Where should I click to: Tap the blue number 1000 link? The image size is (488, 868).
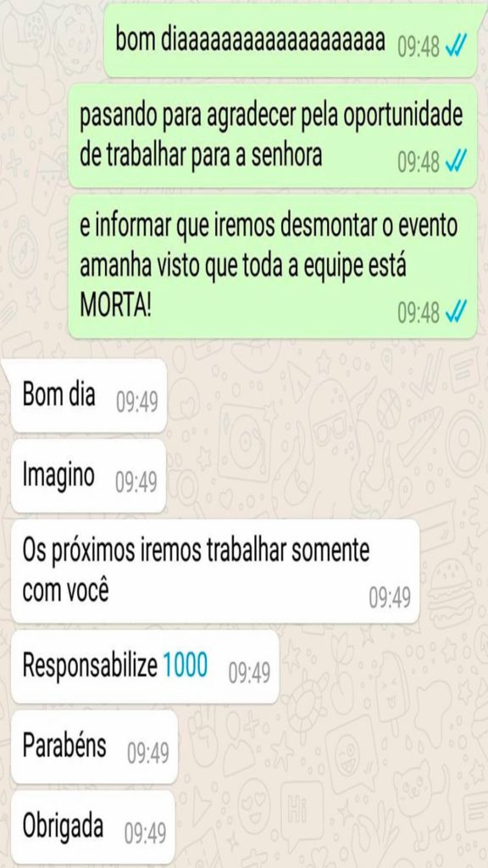click(x=186, y=665)
